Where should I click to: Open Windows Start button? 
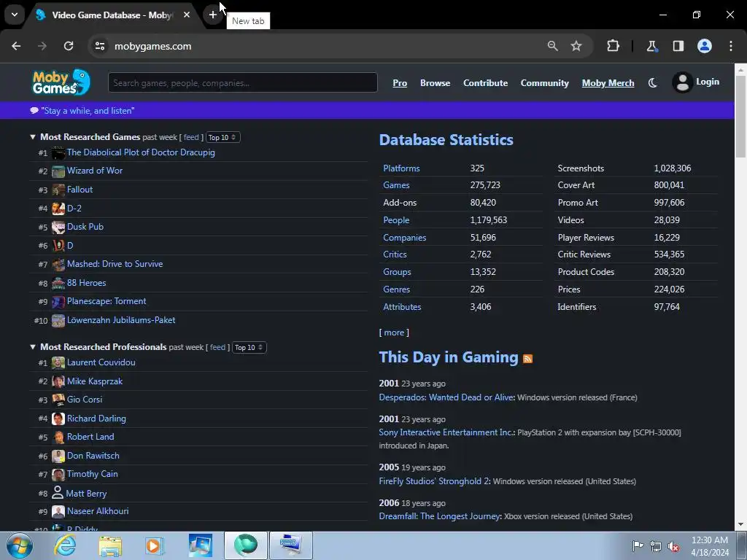point(20,545)
